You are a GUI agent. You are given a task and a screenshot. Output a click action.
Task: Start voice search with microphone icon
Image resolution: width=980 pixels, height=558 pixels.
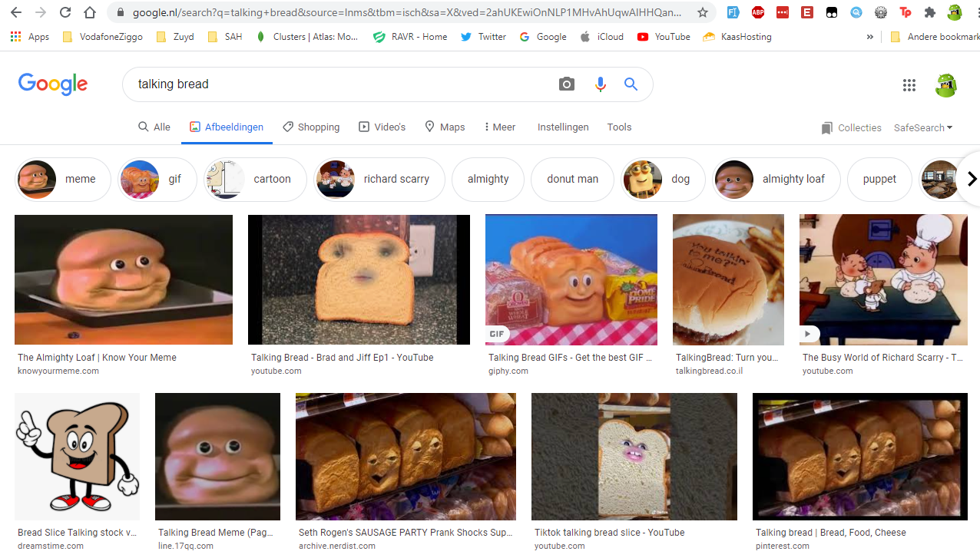point(600,84)
